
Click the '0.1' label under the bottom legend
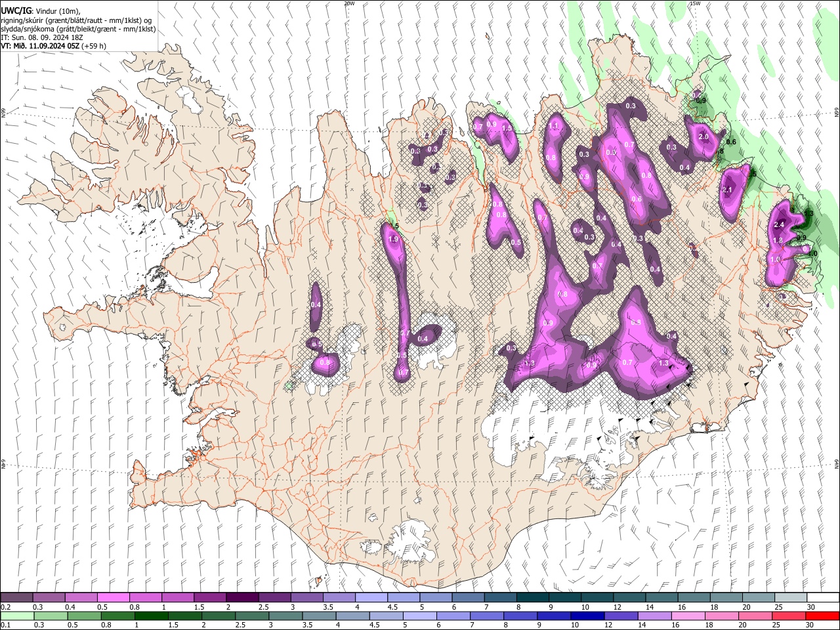pos(5,625)
